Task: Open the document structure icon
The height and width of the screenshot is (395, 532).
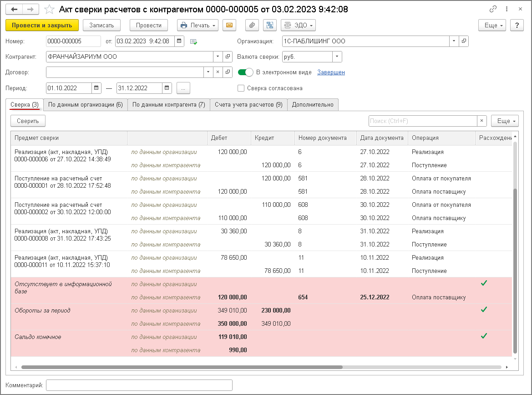Action: 269,26
